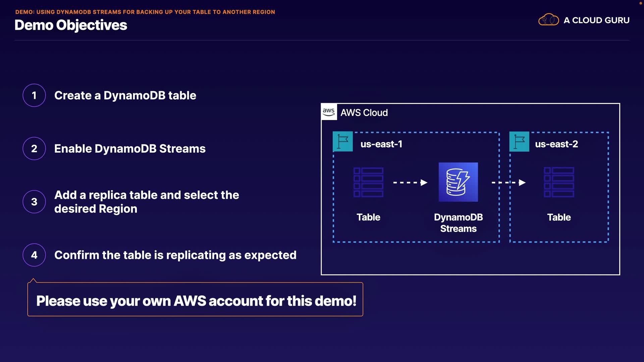Viewport: 644px width, 362px height.
Task: Click 'Confirm the table is replicating' text
Action: [175, 255]
